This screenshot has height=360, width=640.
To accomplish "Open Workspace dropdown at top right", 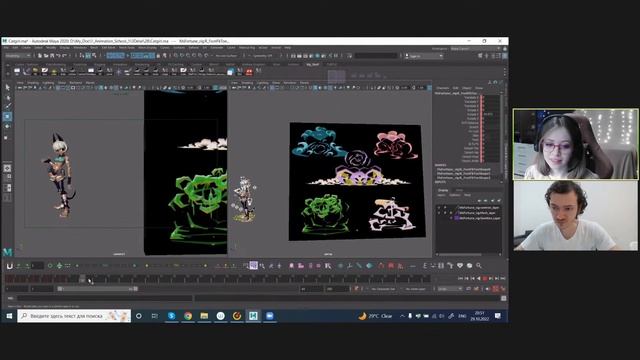I will coord(475,49).
